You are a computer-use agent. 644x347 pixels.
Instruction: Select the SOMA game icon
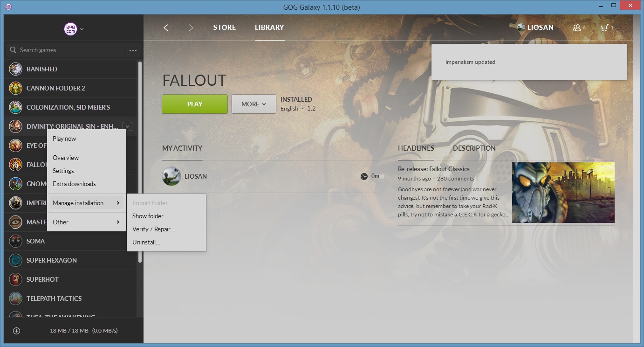15,241
